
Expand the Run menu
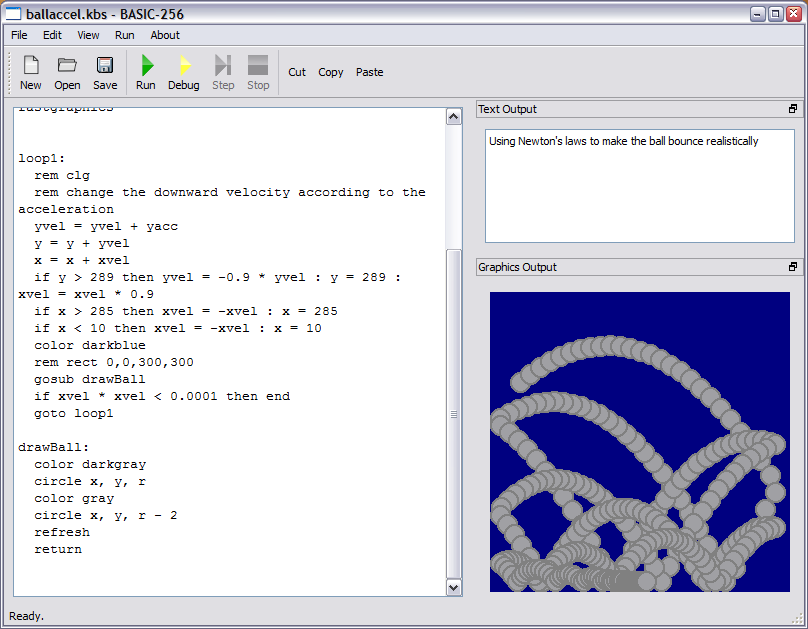point(124,35)
